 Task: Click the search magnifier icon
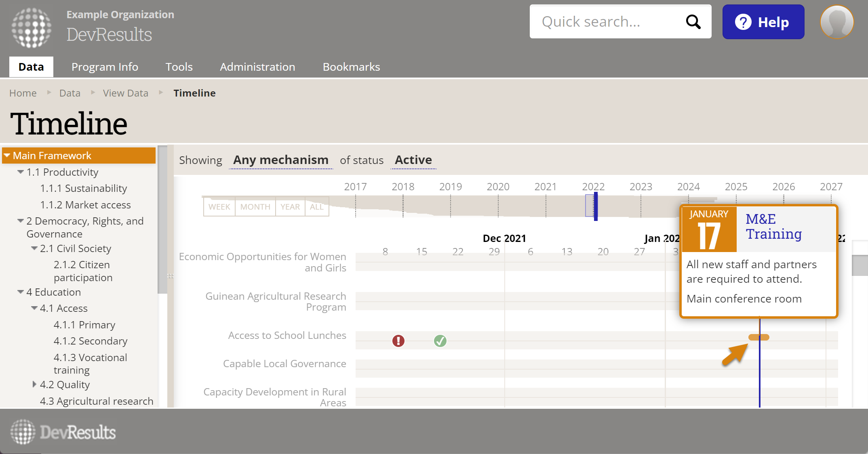(x=693, y=22)
